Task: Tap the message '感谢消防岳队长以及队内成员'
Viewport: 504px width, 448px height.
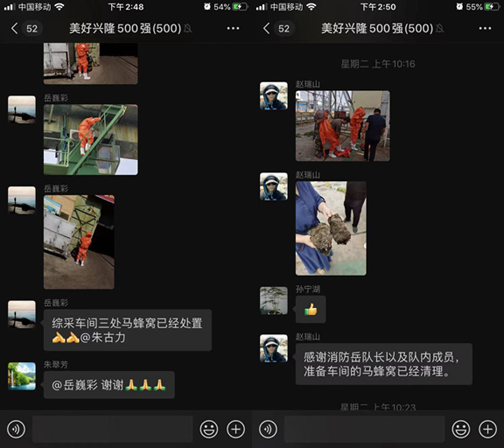Action: point(384,364)
